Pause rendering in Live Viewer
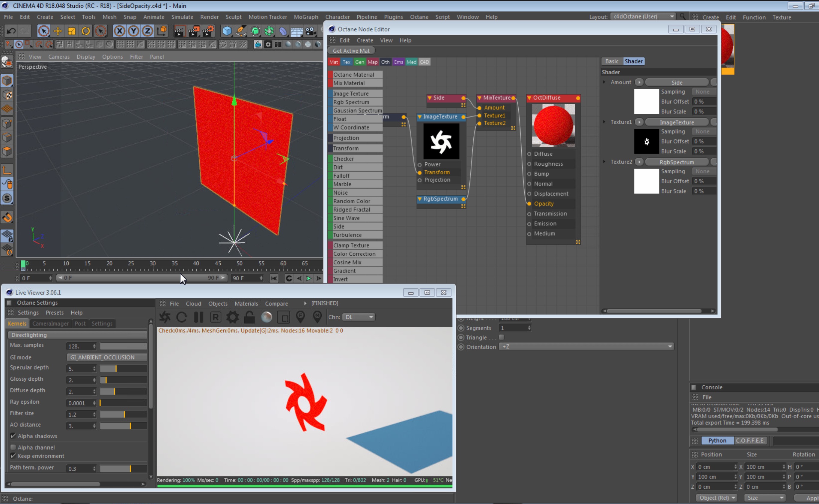This screenshot has width=819, height=504. [198, 317]
